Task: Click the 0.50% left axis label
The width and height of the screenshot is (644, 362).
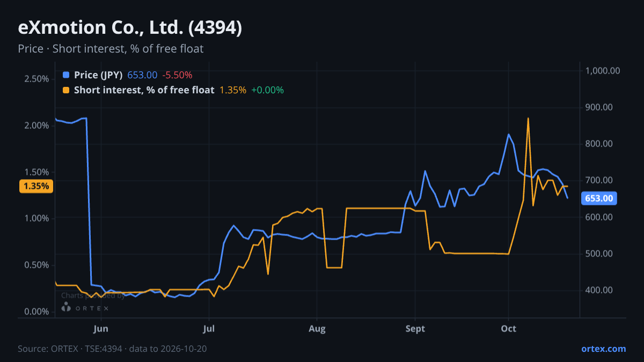Action: pos(36,265)
